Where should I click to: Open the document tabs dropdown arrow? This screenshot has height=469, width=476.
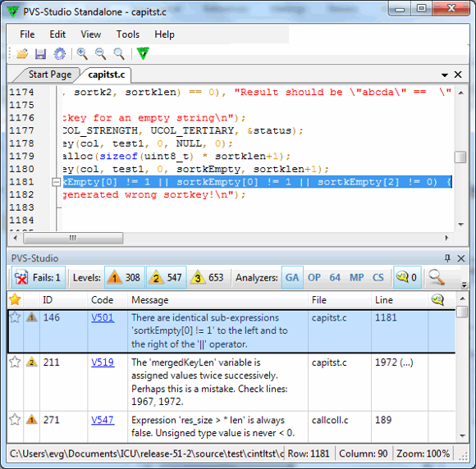pos(445,75)
